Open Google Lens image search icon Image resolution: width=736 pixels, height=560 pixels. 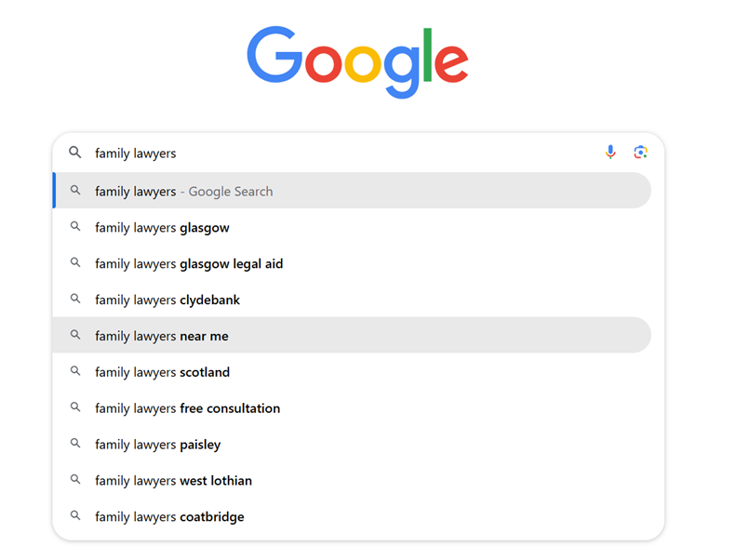tap(641, 152)
